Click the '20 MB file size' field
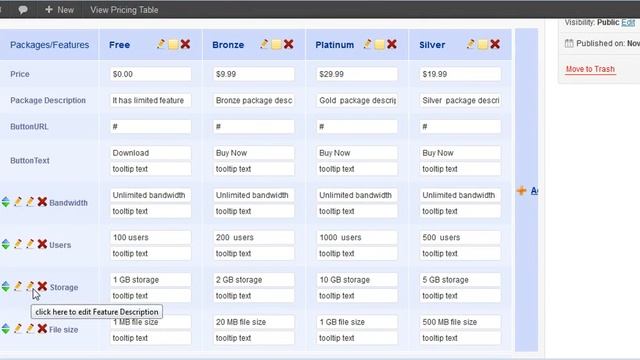Viewport: 640px width, 360px height. (x=253, y=322)
